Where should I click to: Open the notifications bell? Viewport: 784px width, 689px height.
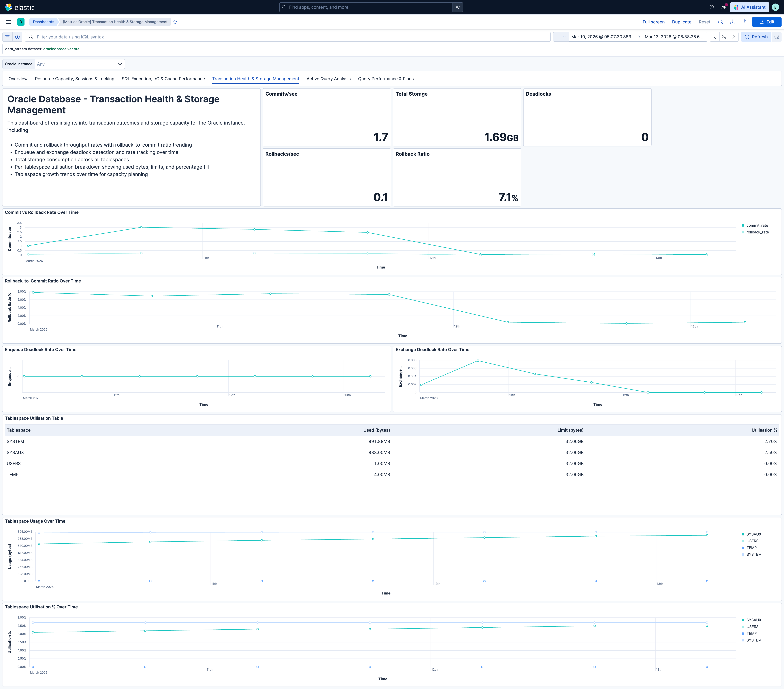coord(725,7)
